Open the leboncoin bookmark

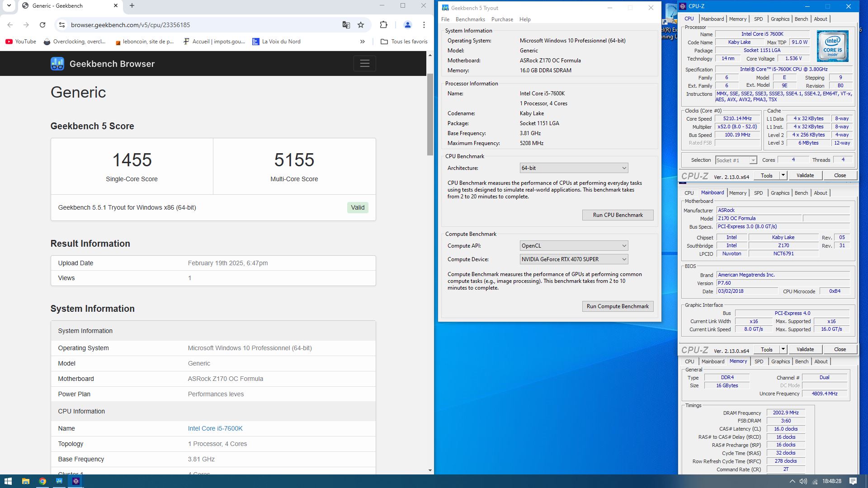144,42
